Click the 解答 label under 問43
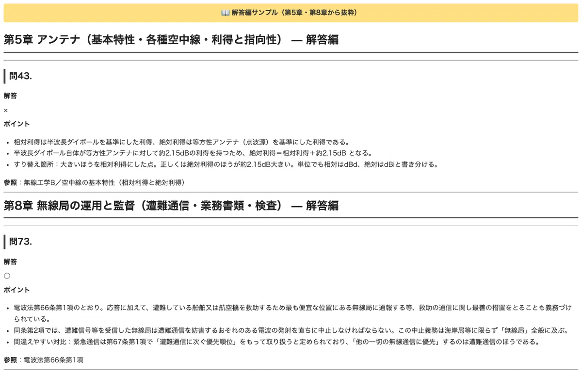The width and height of the screenshot is (582, 392). tap(10, 96)
